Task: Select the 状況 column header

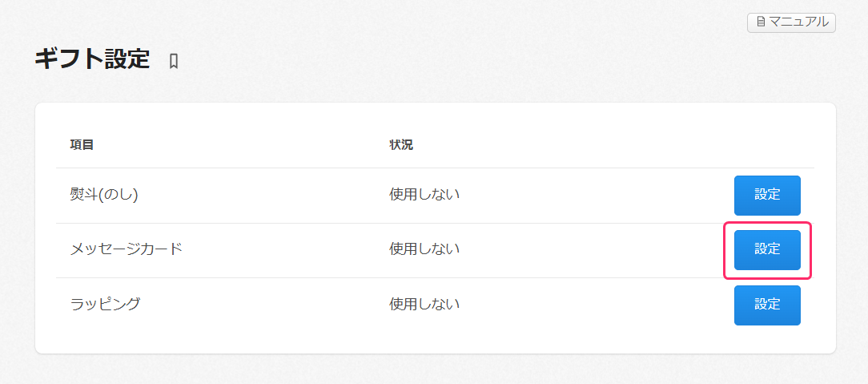Action: (401, 145)
